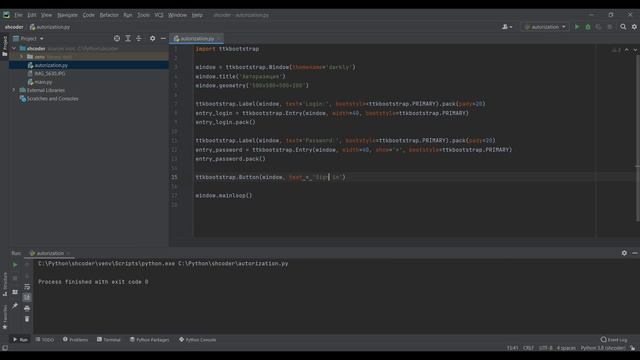Open the Window menu
The height and width of the screenshot is (360, 640).
click(x=178, y=15)
